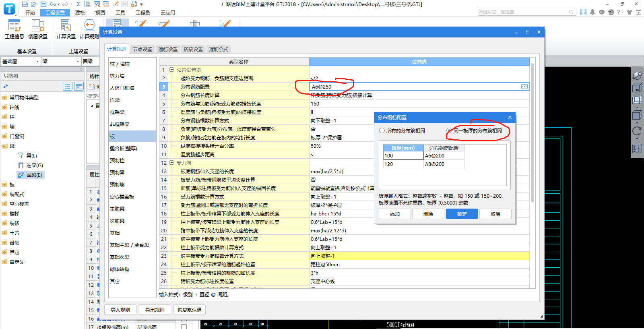Click the A8@200 rebar config cell
The height and width of the screenshot is (329, 644).
444,164
